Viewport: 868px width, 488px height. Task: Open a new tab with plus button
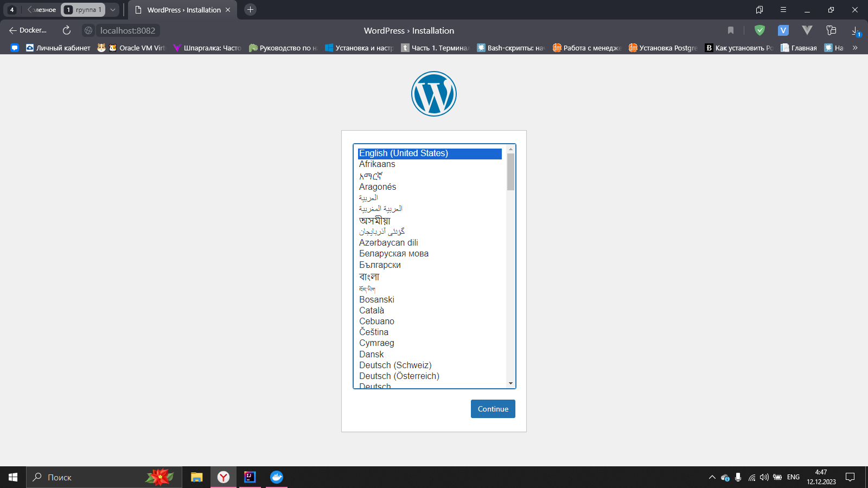click(250, 10)
